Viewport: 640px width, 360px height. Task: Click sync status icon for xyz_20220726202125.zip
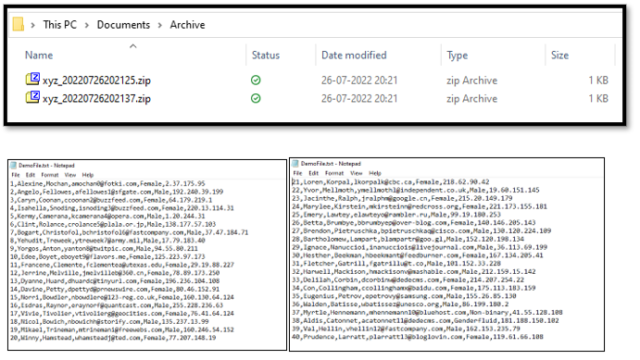pos(256,80)
